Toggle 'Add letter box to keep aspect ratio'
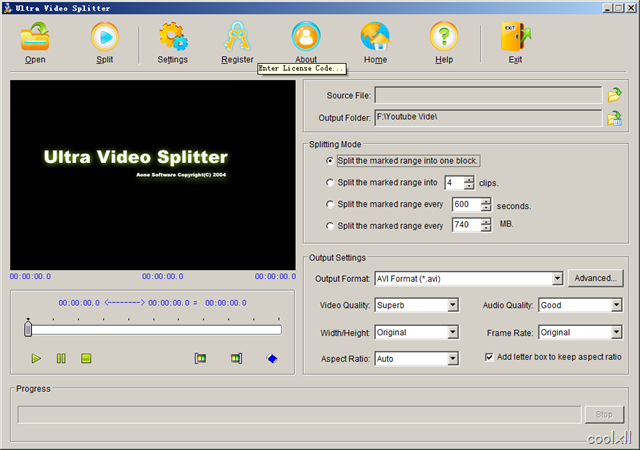 coord(489,357)
